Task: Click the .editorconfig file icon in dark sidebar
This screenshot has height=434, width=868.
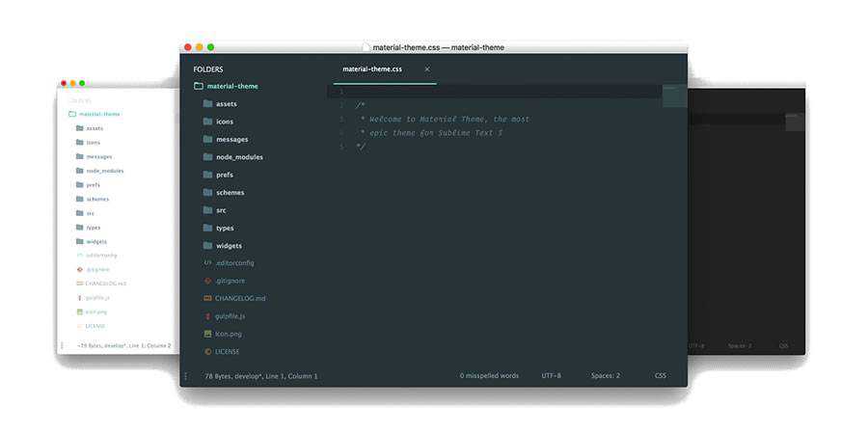Action: pyautogui.click(x=207, y=262)
